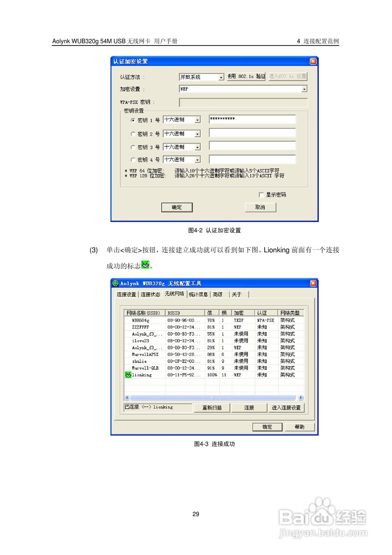Select the ilove23 network row

(214, 341)
